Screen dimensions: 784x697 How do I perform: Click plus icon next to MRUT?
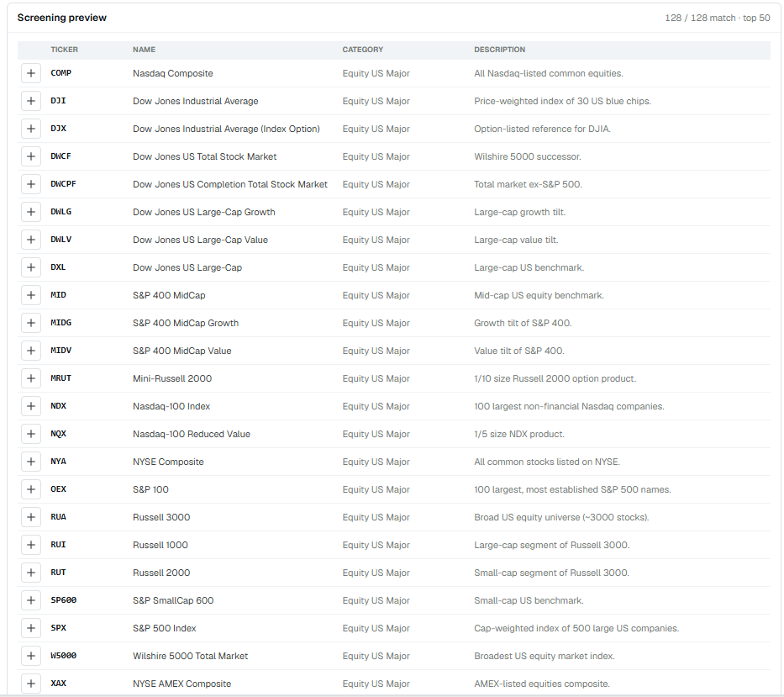(31, 379)
